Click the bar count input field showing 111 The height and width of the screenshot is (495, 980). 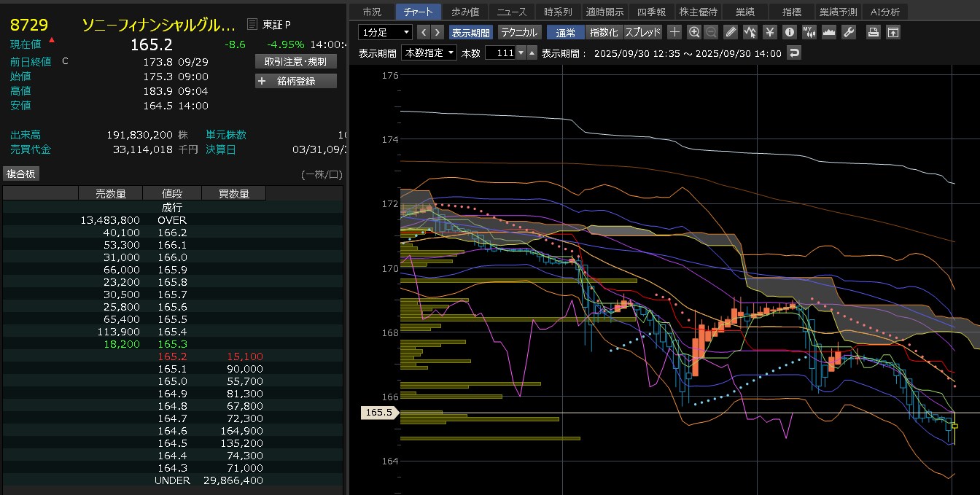pyautogui.click(x=500, y=52)
